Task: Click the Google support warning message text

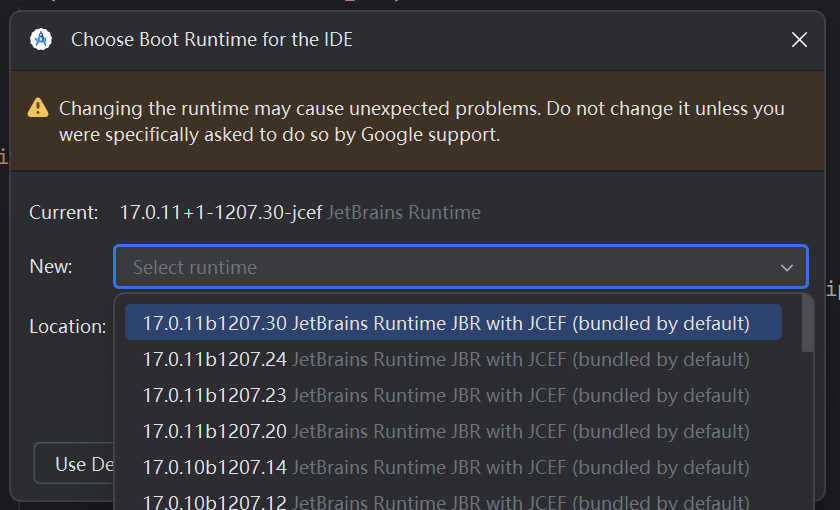Action: click(422, 122)
